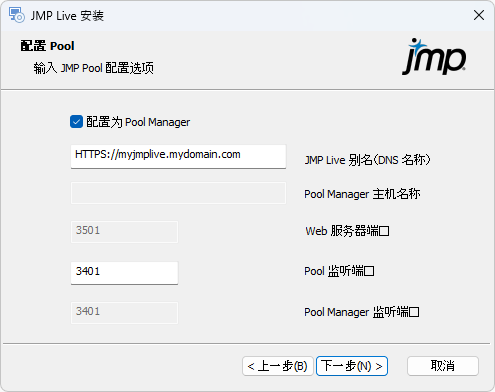
Task: Proceed with 下一步(N) button
Action: pos(352,366)
